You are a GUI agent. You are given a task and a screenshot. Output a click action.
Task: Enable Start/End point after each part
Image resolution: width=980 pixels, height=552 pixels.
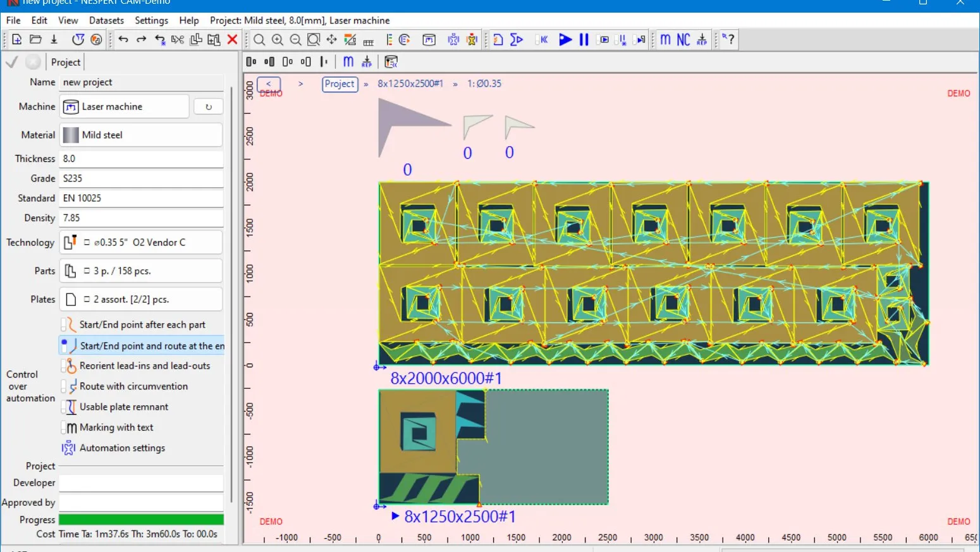142,324
